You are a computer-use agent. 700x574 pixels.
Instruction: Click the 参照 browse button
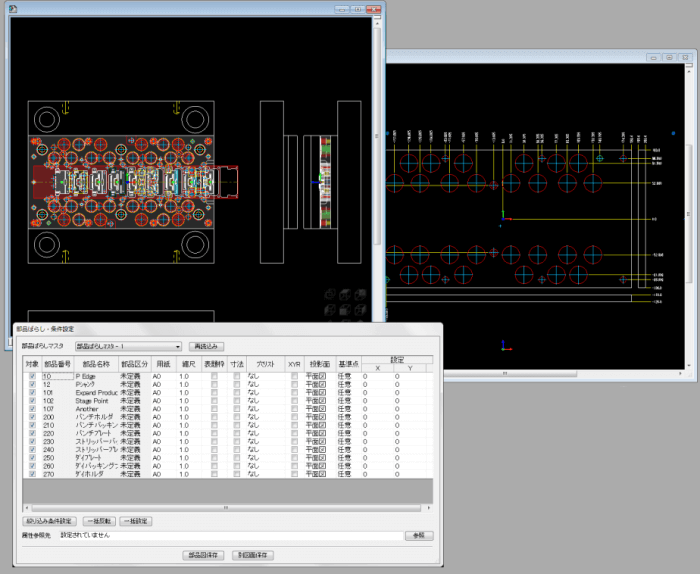click(419, 535)
